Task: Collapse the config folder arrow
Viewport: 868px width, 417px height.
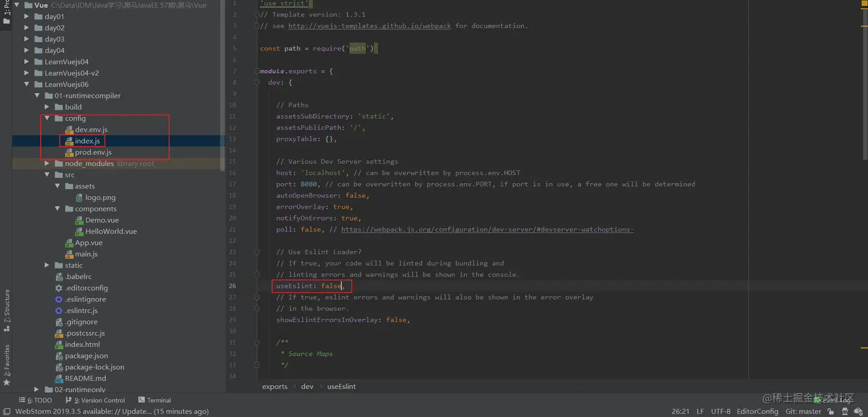Action: [x=47, y=118]
